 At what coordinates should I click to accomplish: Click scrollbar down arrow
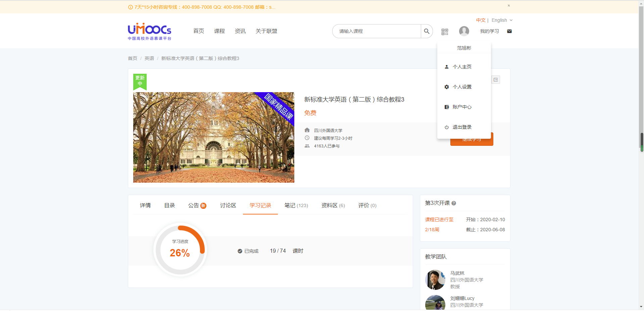coord(641,307)
